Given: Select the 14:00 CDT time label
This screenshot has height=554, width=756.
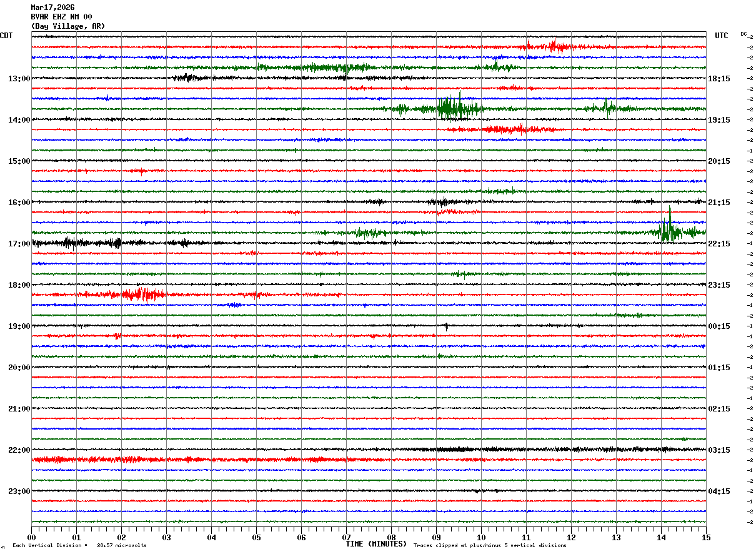Looking at the screenshot, I should (19, 120).
